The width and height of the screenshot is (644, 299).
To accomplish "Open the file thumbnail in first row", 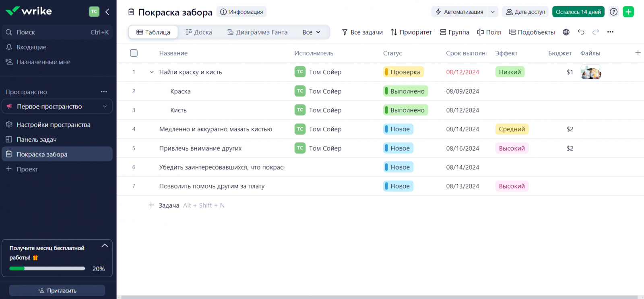I will click(x=590, y=73).
